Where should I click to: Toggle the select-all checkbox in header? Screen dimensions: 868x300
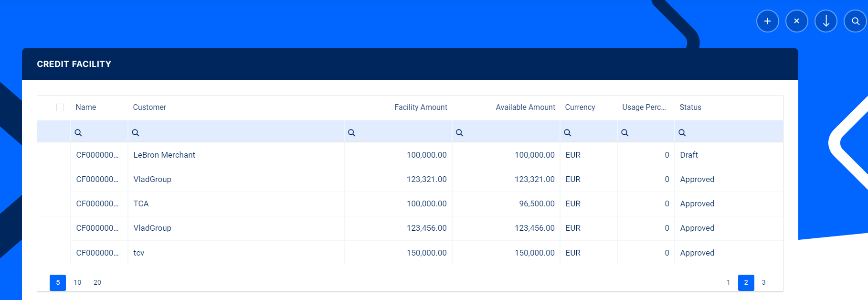coord(60,107)
